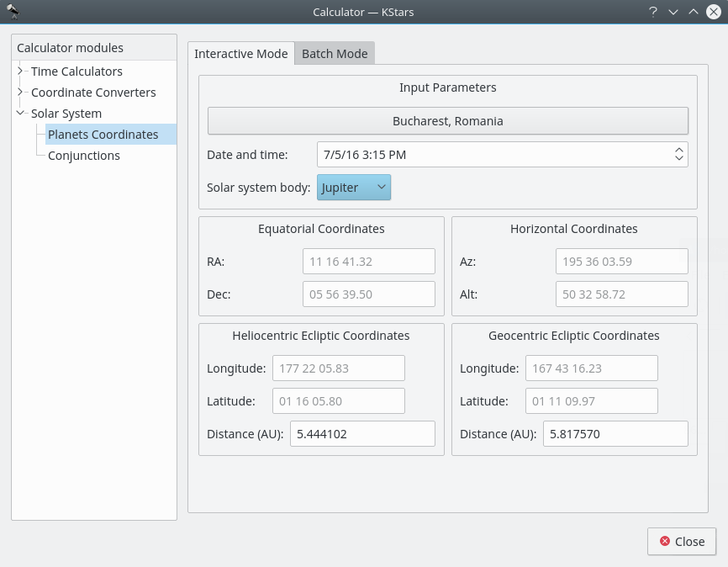This screenshot has width=728, height=567.
Task: Click the RA equatorial coordinate field
Action: 368,262
